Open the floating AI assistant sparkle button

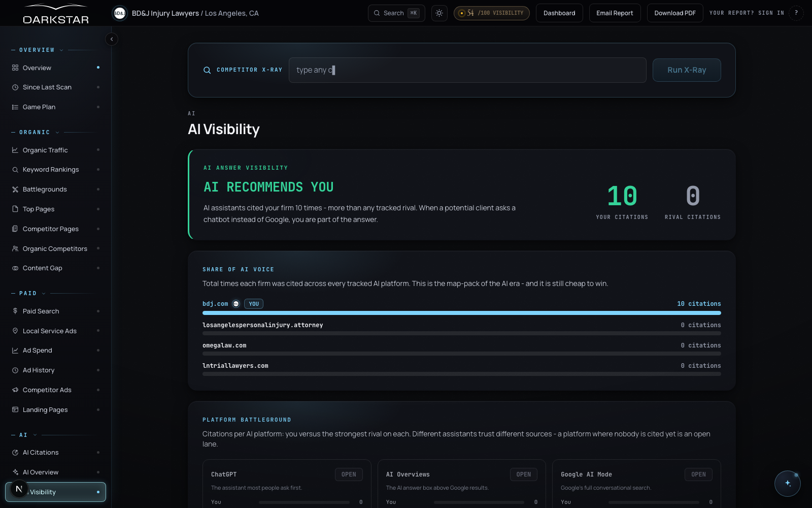[x=787, y=483]
